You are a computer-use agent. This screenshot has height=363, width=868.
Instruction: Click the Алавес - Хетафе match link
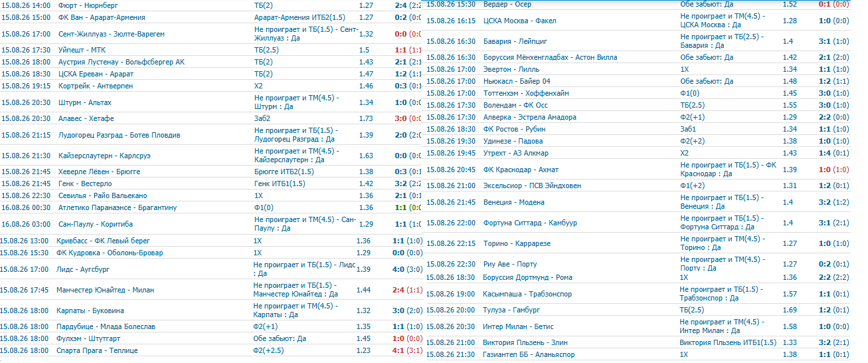point(86,118)
